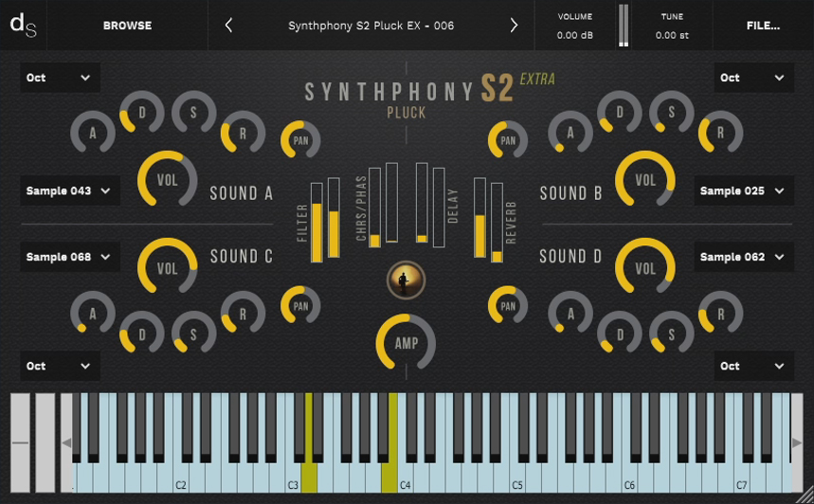This screenshot has height=504, width=814.
Task: Set the first FILTER slider bar
Action: point(317,223)
